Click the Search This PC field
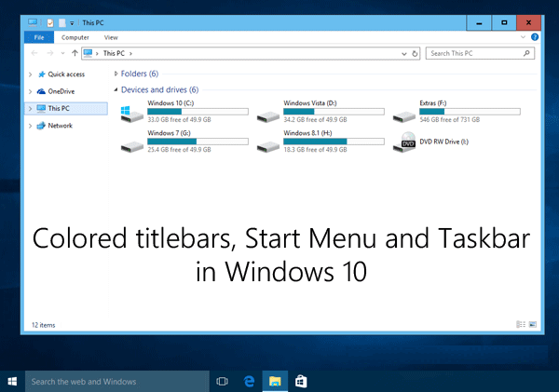 480,53
